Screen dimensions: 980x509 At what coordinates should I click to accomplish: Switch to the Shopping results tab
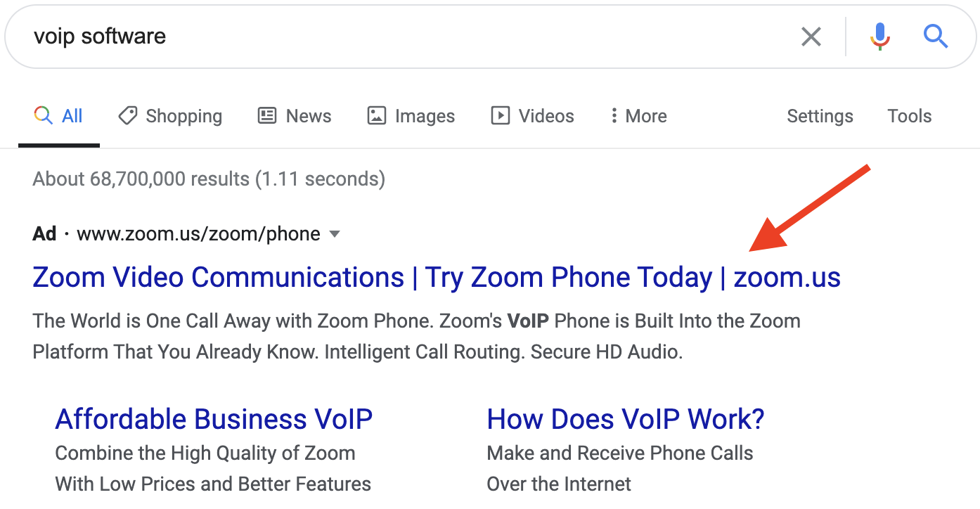(x=170, y=116)
